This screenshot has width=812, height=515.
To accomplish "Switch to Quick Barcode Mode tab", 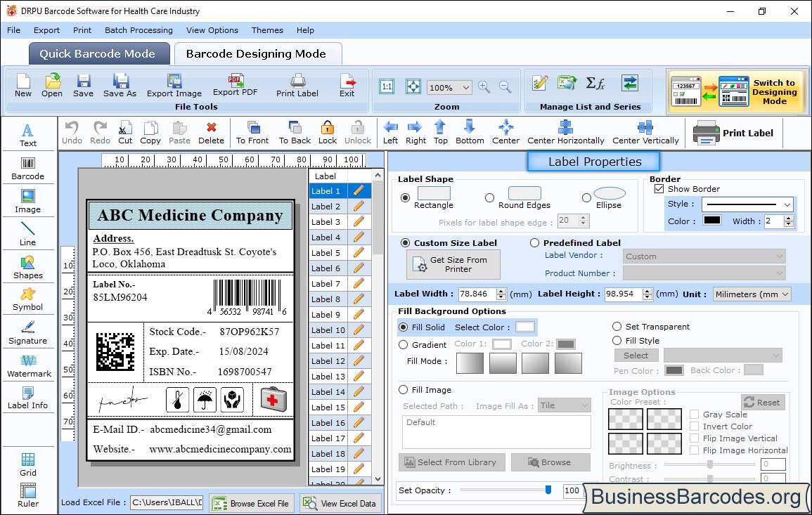I will pos(99,54).
